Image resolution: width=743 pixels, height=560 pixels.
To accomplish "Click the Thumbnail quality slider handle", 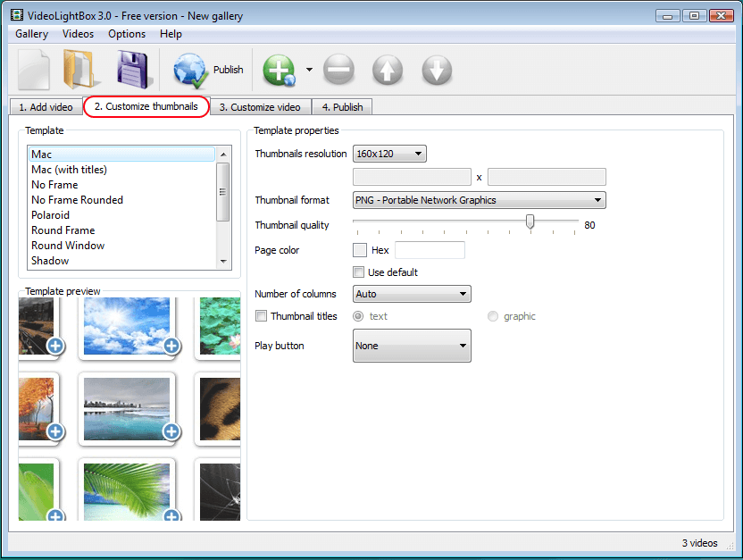I will (530, 221).
